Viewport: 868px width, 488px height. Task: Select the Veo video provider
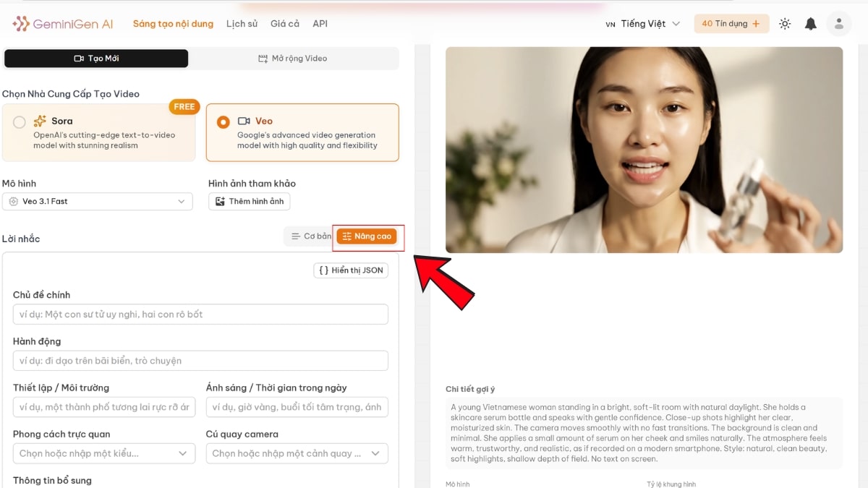tap(223, 121)
